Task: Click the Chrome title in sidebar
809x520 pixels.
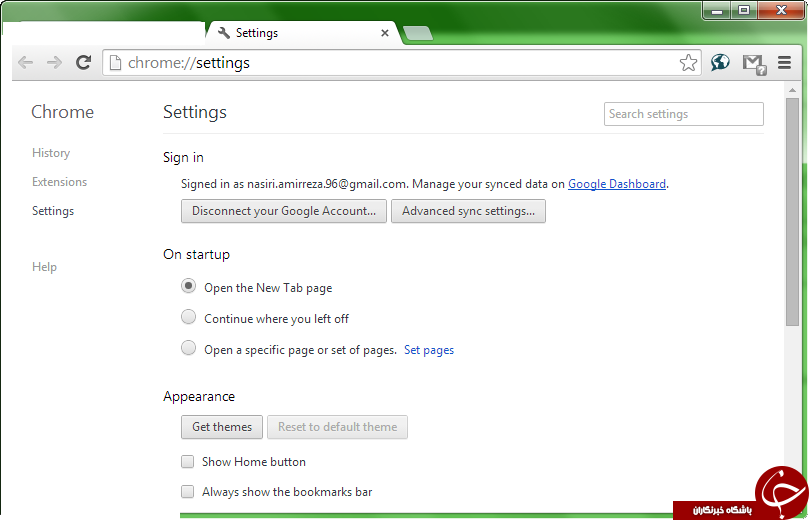Action: [62, 112]
